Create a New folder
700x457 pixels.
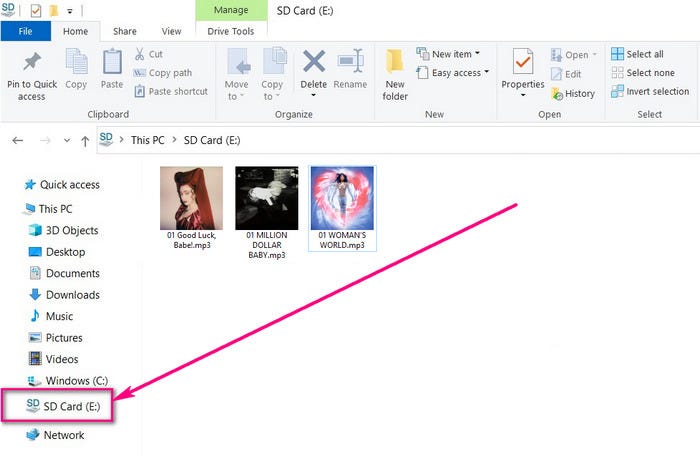click(x=395, y=75)
